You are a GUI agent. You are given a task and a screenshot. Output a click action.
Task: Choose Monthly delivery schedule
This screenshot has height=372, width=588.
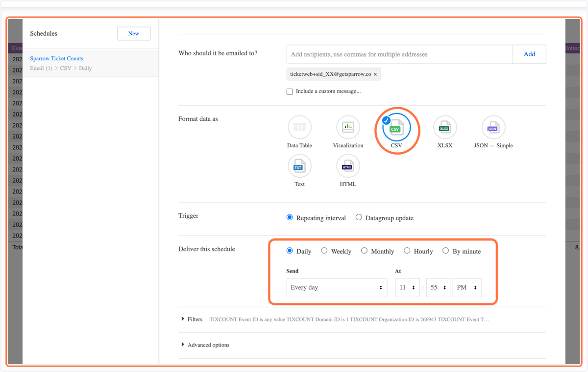364,251
